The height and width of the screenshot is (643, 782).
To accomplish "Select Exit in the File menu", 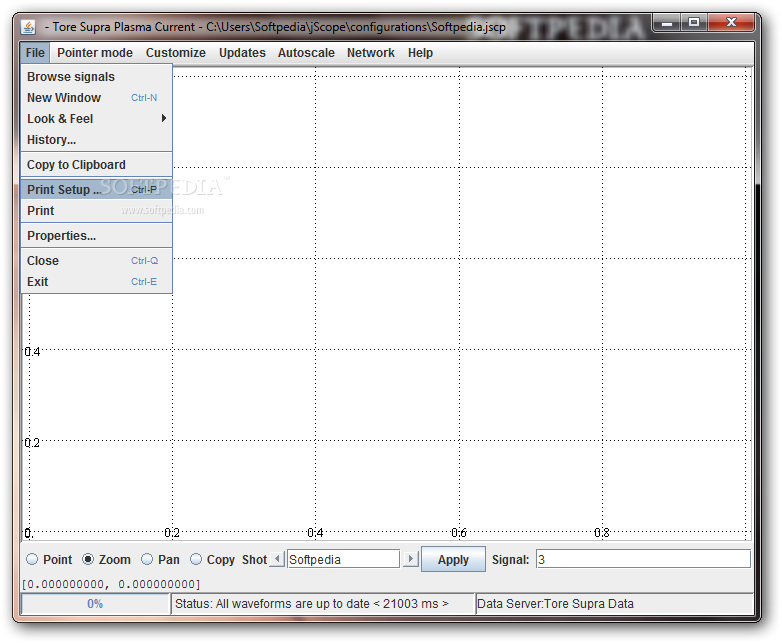I will pos(96,281).
